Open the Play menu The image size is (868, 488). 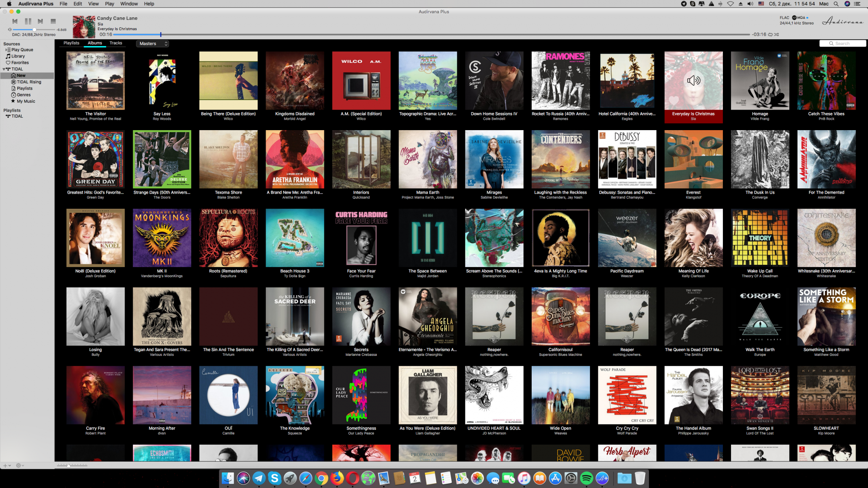(x=109, y=4)
